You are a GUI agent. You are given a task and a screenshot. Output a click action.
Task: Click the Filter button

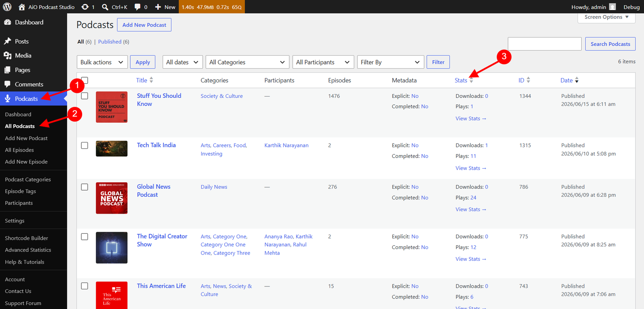(x=438, y=62)
